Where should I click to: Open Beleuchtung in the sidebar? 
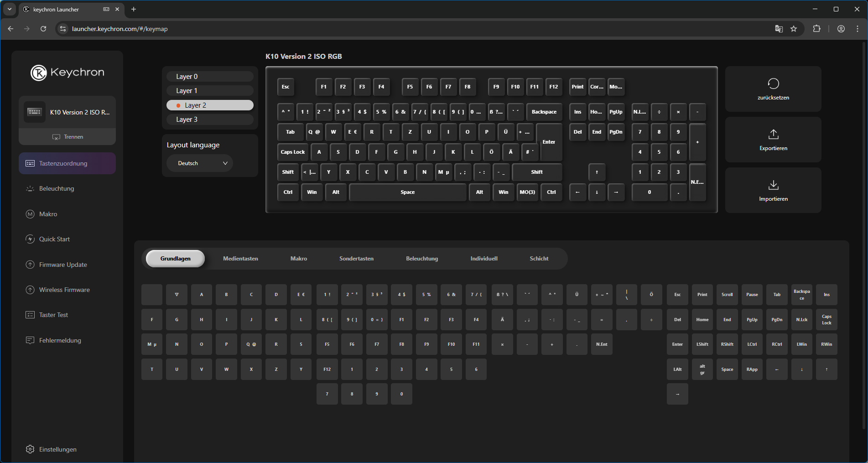[57, 188]
